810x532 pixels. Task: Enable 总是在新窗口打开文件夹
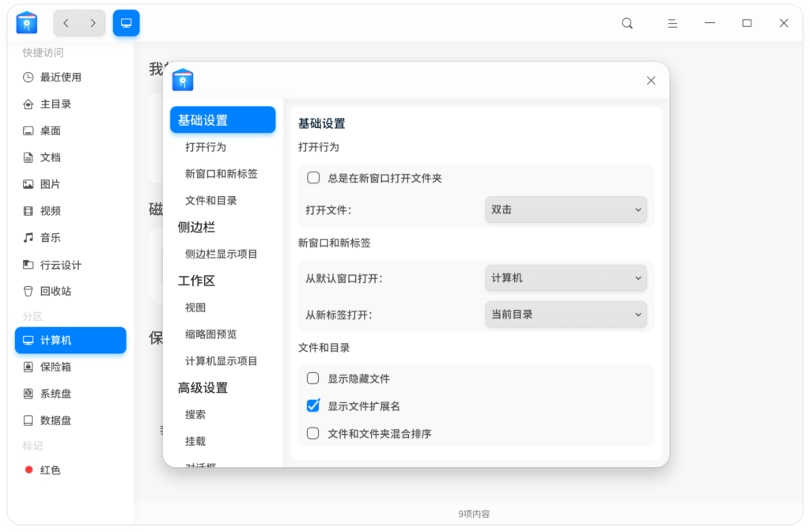pyautogui.click(x=313, y=177)
